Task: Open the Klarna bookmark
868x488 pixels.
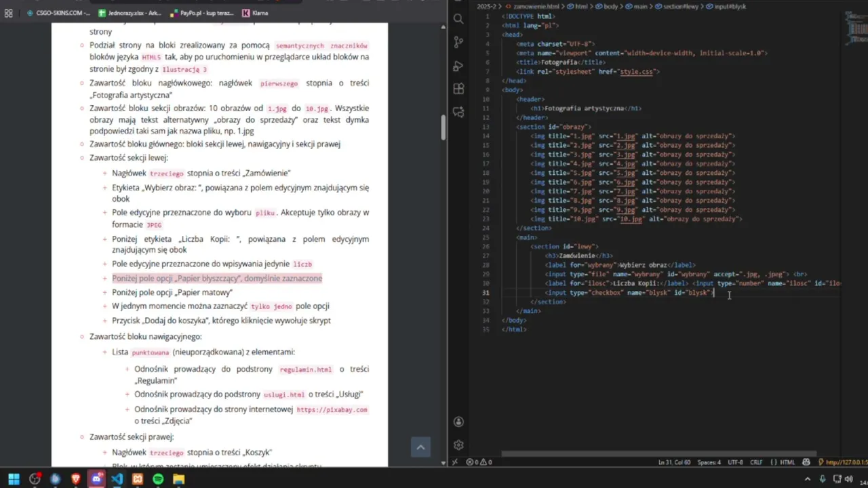Action: [x=255, y=13]
